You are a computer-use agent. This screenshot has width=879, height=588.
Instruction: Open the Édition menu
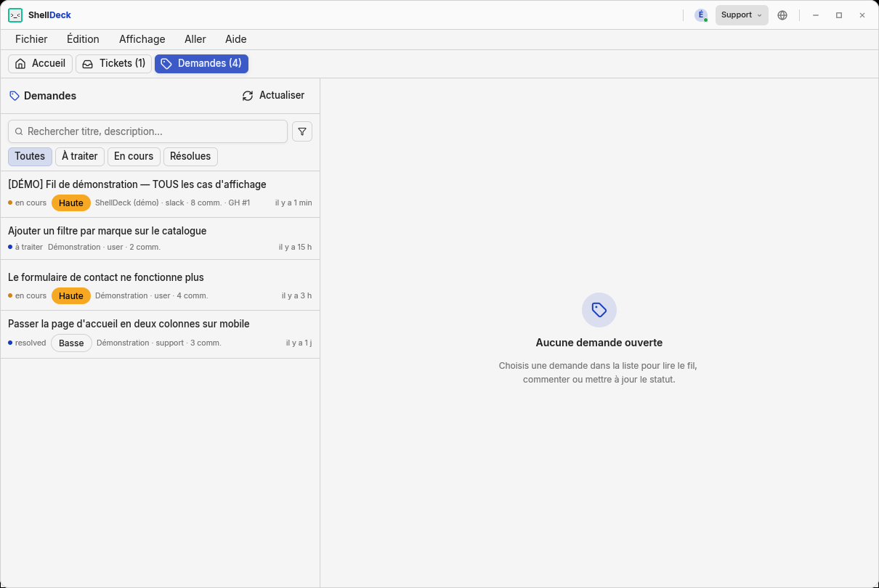(x=83, y=39)
